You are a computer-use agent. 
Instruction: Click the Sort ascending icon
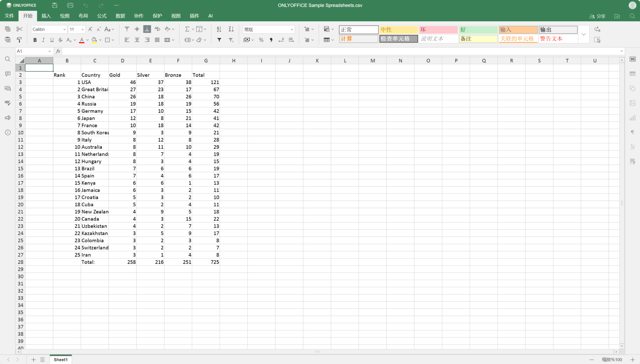point(219,29)
